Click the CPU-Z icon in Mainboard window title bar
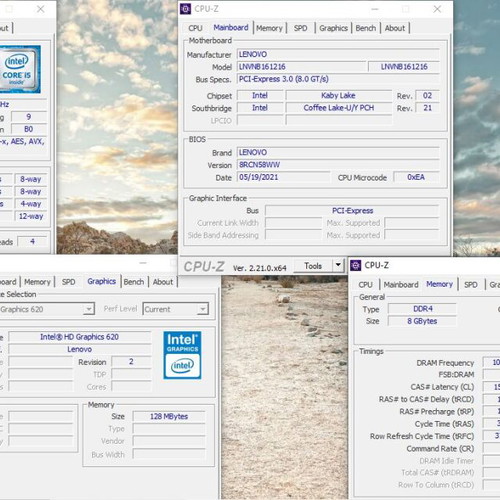 coord(186,9)
